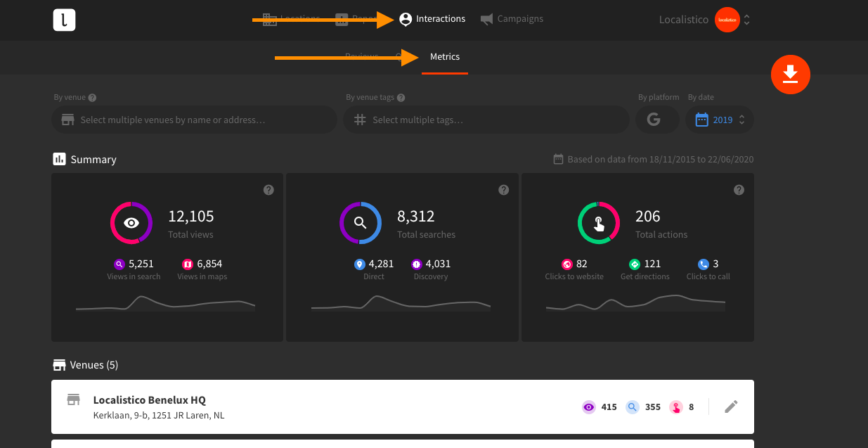Open the 2019 date dropdown
This screenshot has height=448, width=868.
[x=720, y=120]
